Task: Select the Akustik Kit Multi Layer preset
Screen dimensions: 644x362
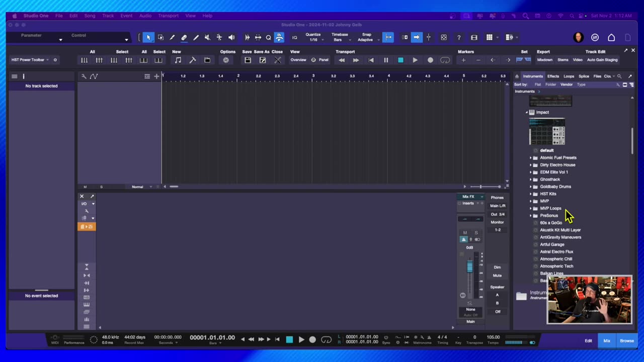Action: (x=560, y=230)
